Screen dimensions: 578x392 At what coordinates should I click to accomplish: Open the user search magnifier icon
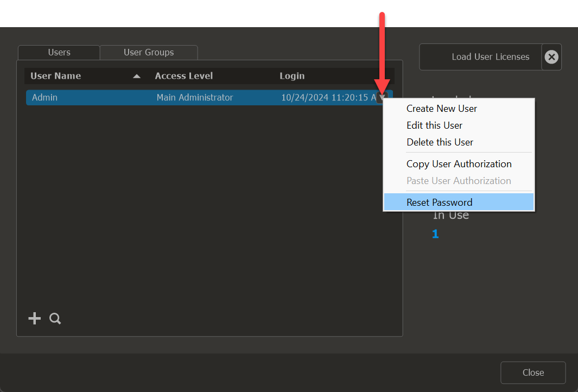click(x=55, y=318)
